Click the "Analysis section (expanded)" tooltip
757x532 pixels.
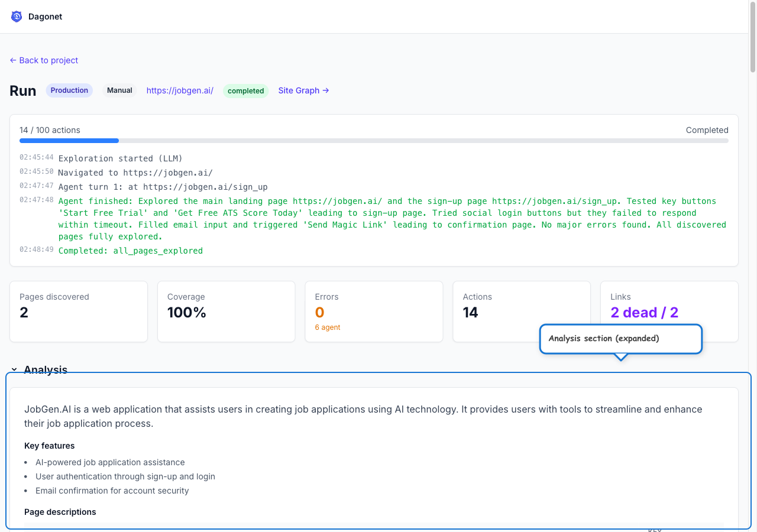(620, 338)
